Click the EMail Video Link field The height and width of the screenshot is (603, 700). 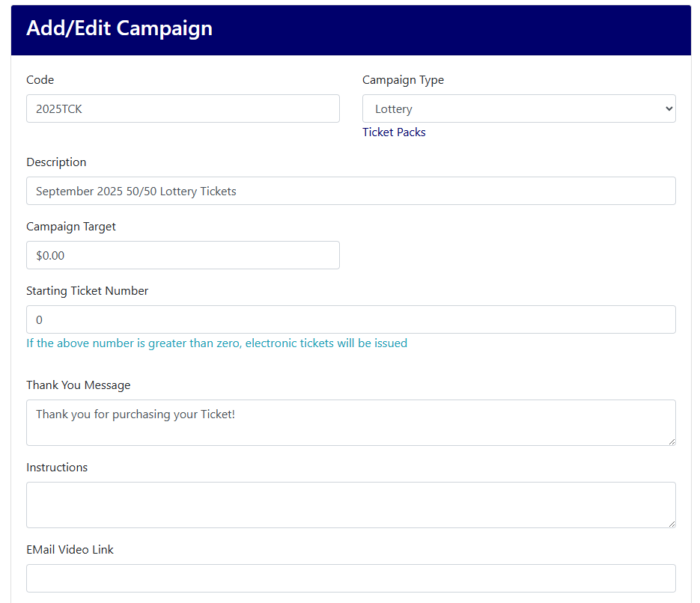pyautogui.click(x=351, y=578)
